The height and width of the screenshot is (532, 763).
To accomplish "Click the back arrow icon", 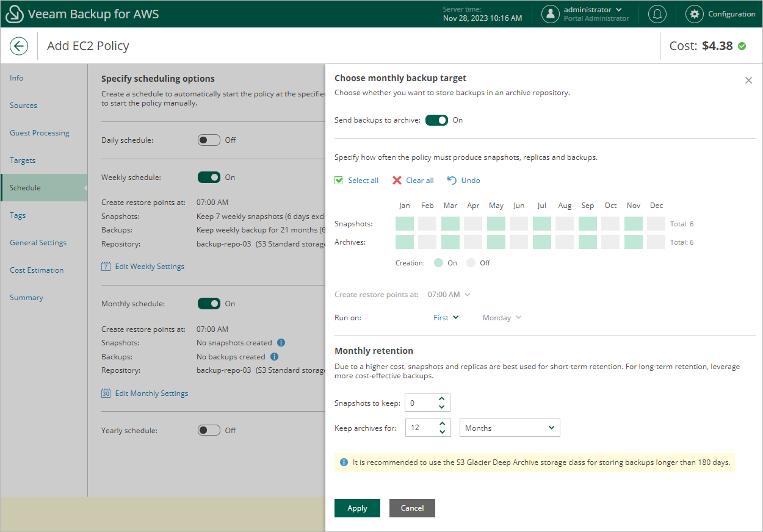I will pos(19,46).
